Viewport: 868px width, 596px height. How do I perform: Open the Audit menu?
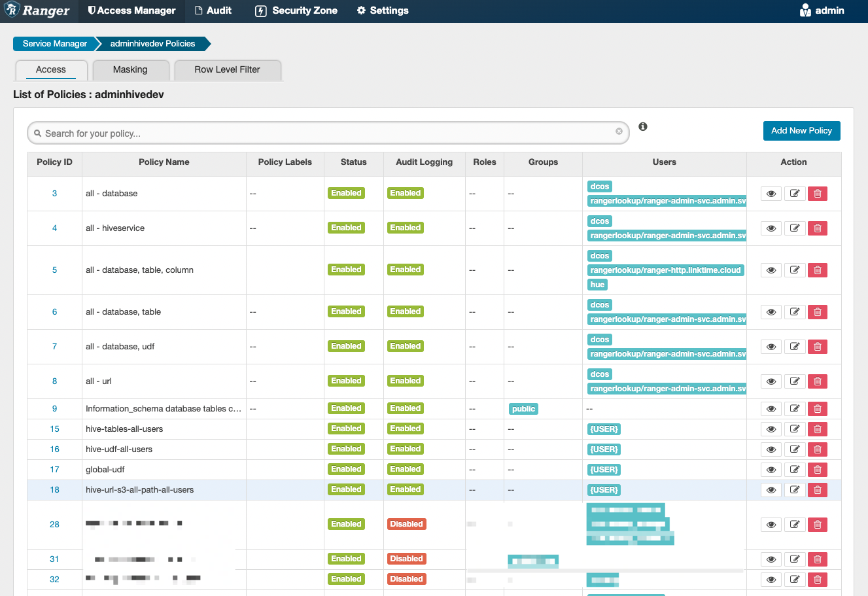[x=213, y=10]
